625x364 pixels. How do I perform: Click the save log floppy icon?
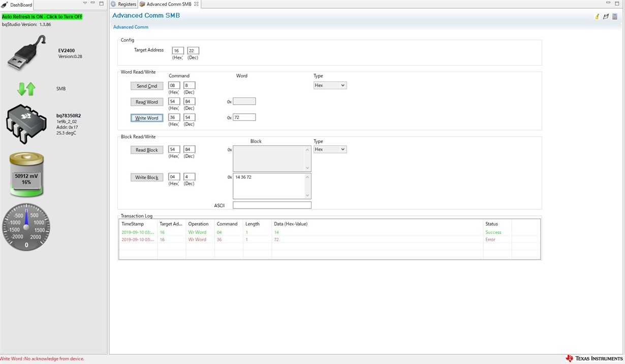(606, 17)
